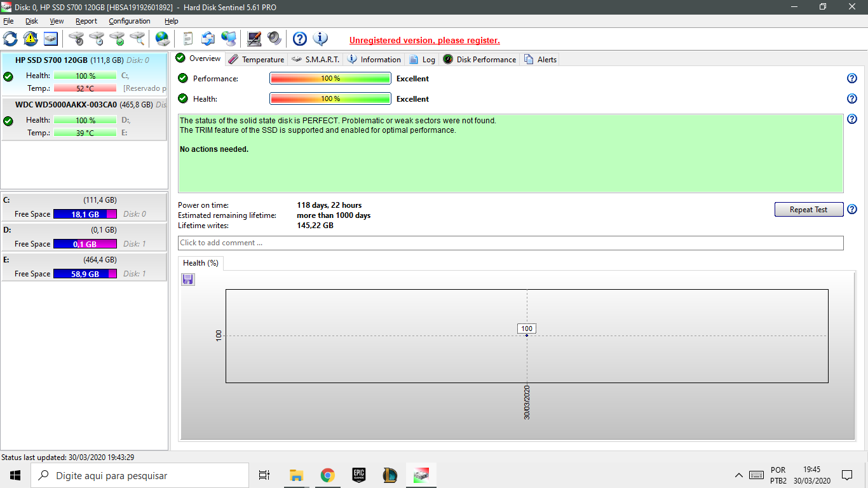Click the 39 °C temperature bar of WDC disk
The height and width of the screenshot is (488, 868).
pos(85,133)
